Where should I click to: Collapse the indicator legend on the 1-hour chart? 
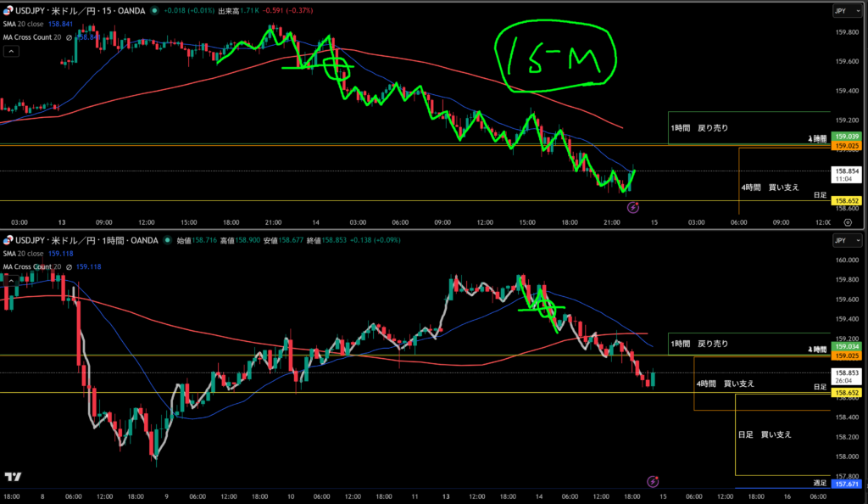point(10,282)
